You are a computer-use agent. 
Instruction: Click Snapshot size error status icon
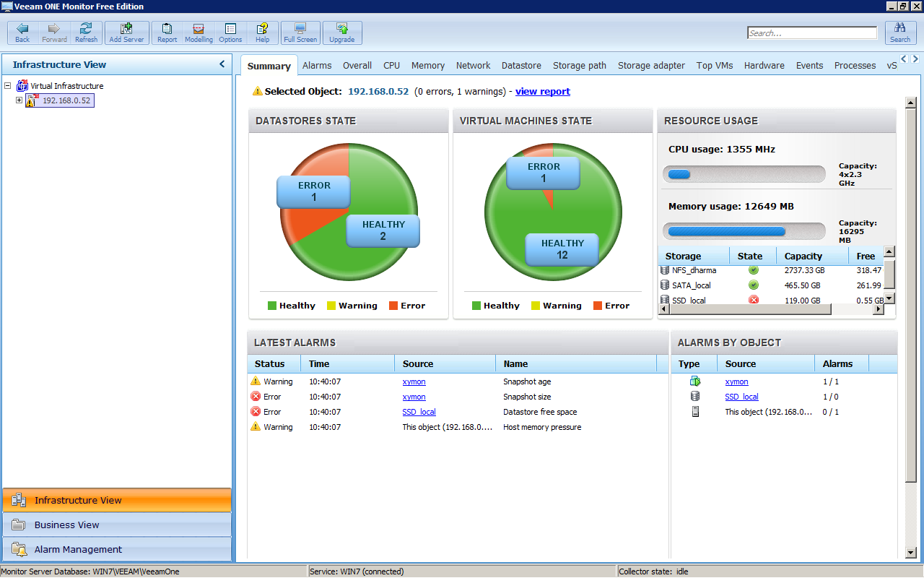[256, 397]
